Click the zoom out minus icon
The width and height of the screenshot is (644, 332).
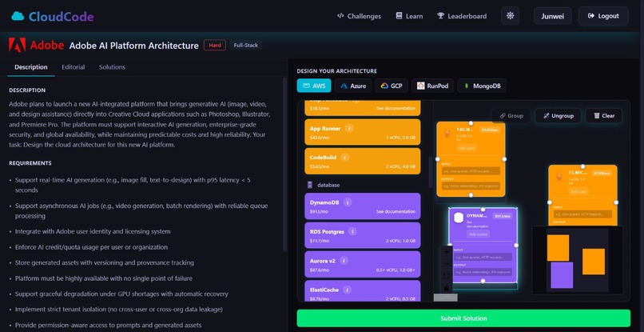(x=447, y=264)
